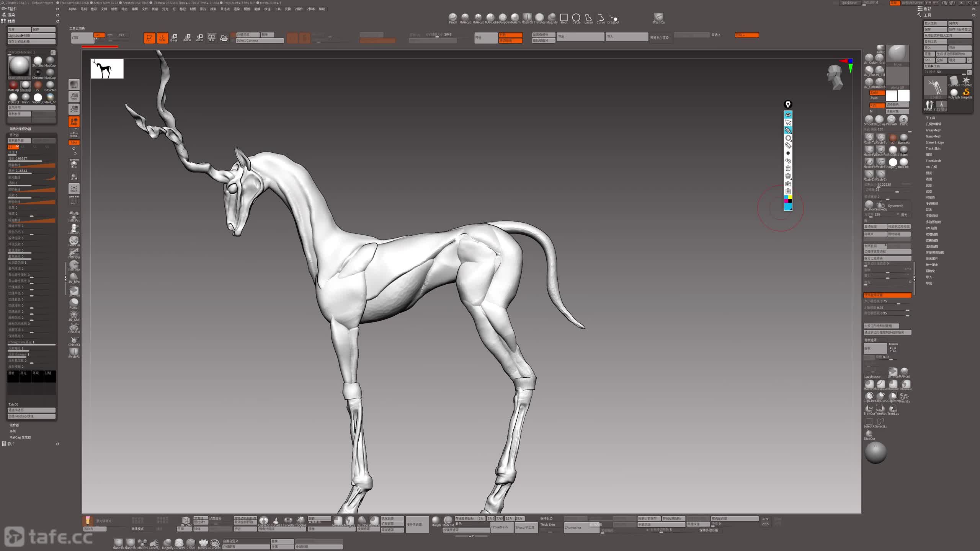Choose the DragDot stroke icon
This screenshot has height=551, width=980.
tap(613, 18)
